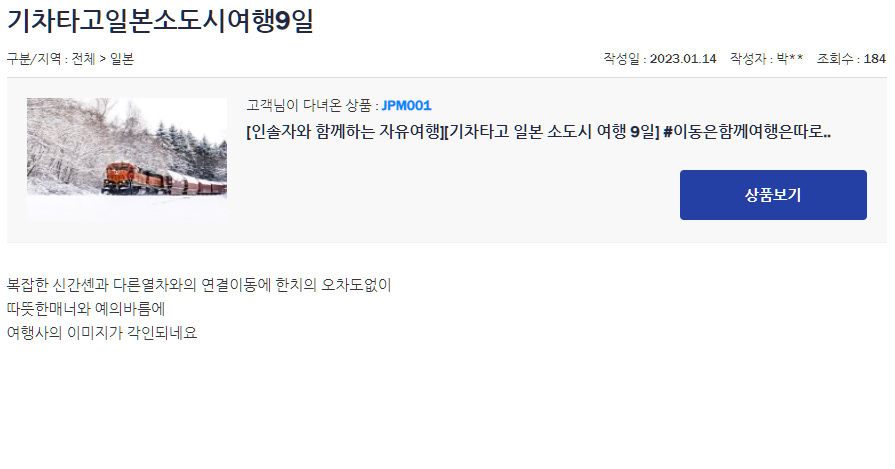Click the 전체 category breadcrumb

(83, 59)
